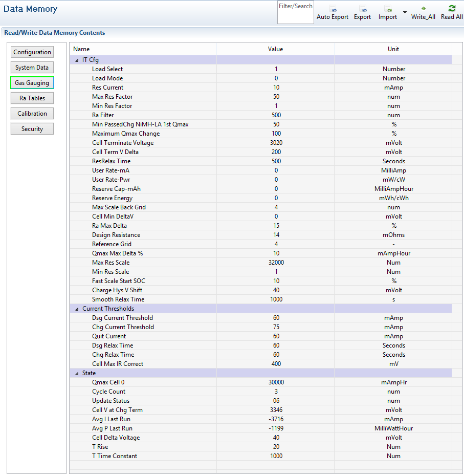Go to the Calibration section
Image resolution: width=464 pixels, height=476 pixels.
32,113
